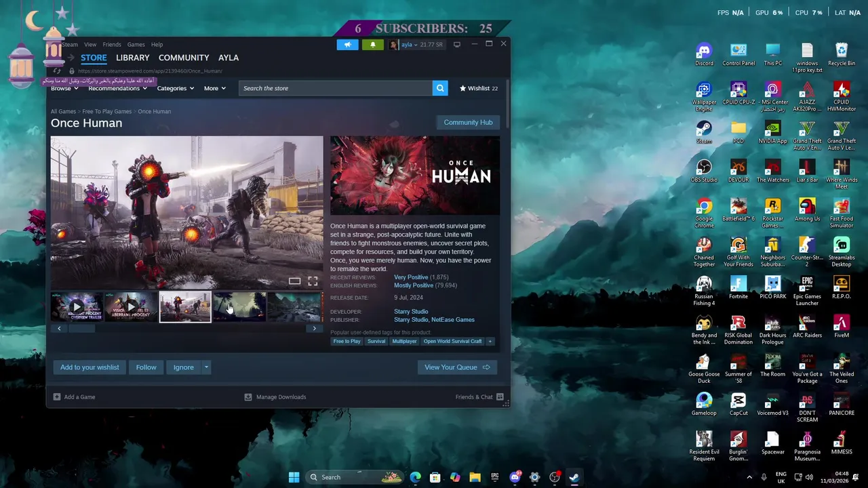Switch to the LIBRARY tab
This screenshot has height=488, width=868.
click(x=132, y=58)
